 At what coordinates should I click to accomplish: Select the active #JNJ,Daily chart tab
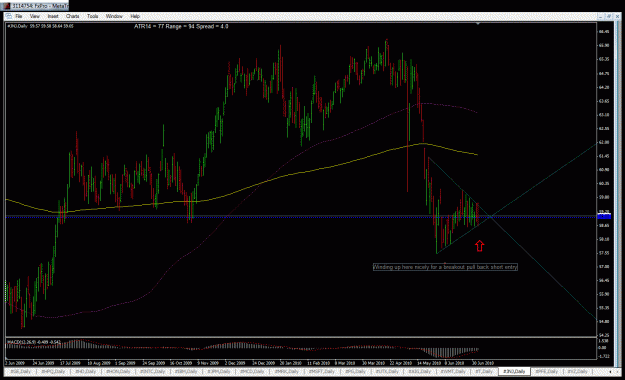click(x=514, y=371)
